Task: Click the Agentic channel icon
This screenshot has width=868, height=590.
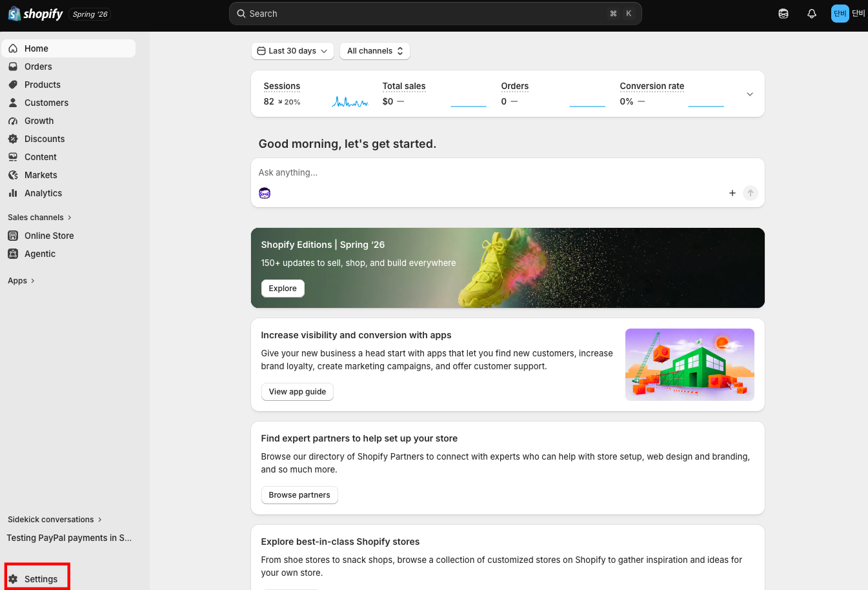Action: coord(13,254)
